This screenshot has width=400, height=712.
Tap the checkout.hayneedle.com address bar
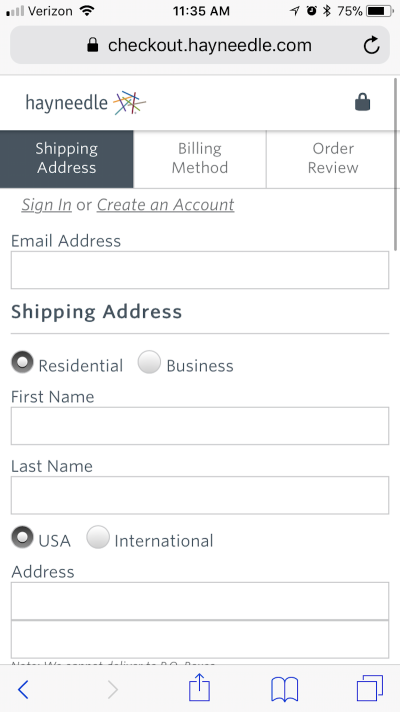[200, 45]
